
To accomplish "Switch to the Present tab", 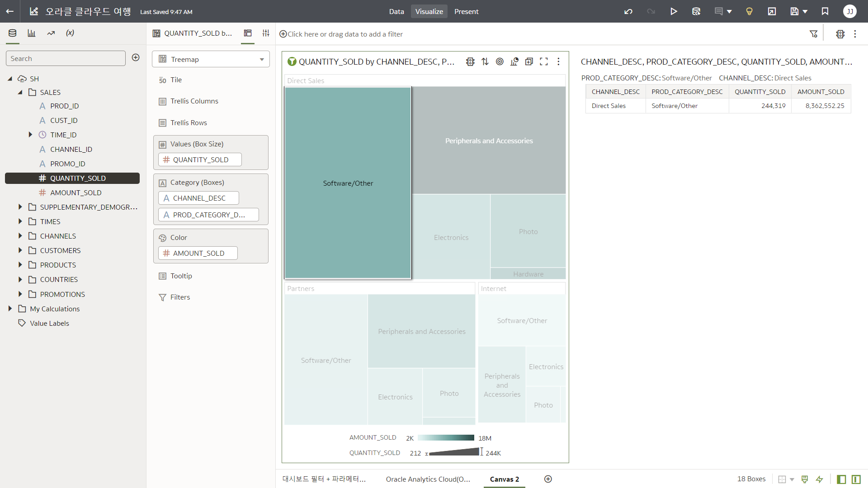I will pyautogui.click(x=466, y=11).
